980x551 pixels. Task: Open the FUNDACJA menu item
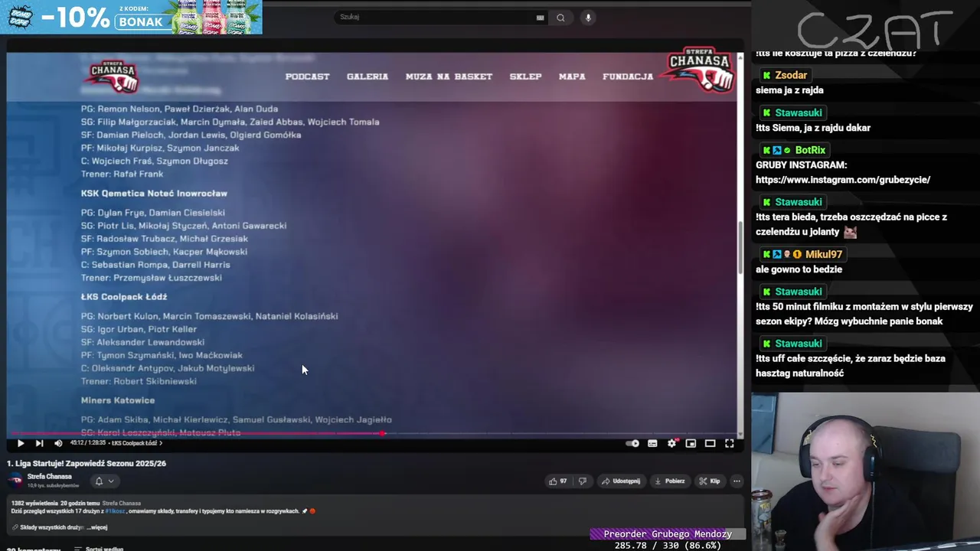tap(628, 77)
